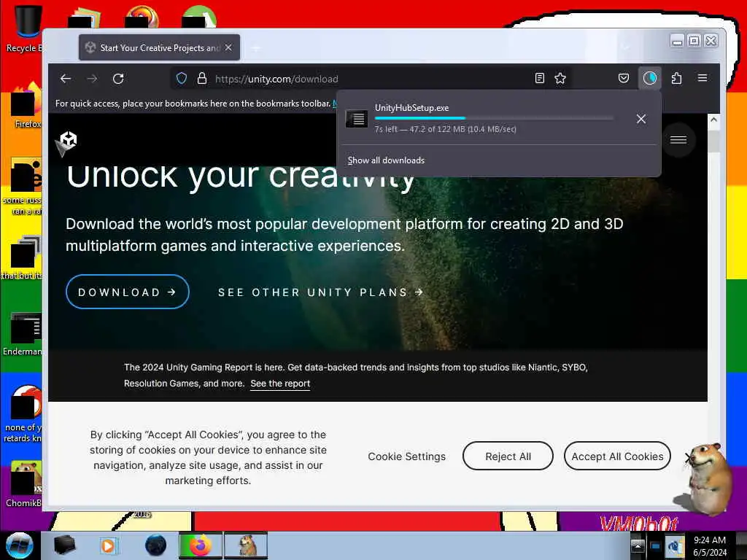Select the Enderman desktop icon
The image size is (747, 560).
pos(23,333)
